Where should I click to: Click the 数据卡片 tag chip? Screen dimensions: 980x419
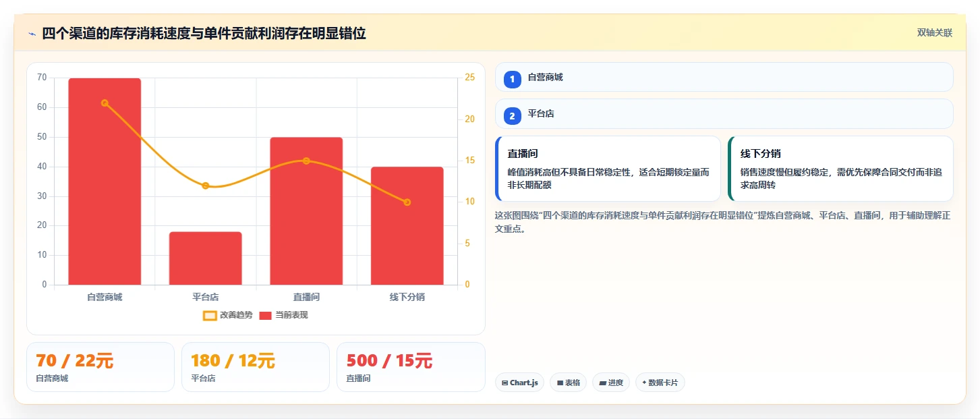660,383
